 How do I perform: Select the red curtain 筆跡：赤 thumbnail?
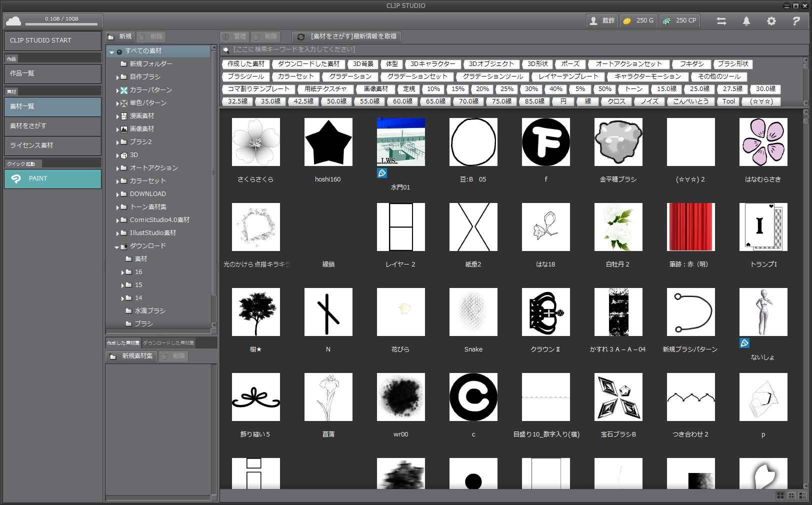(x=690, y=227)
